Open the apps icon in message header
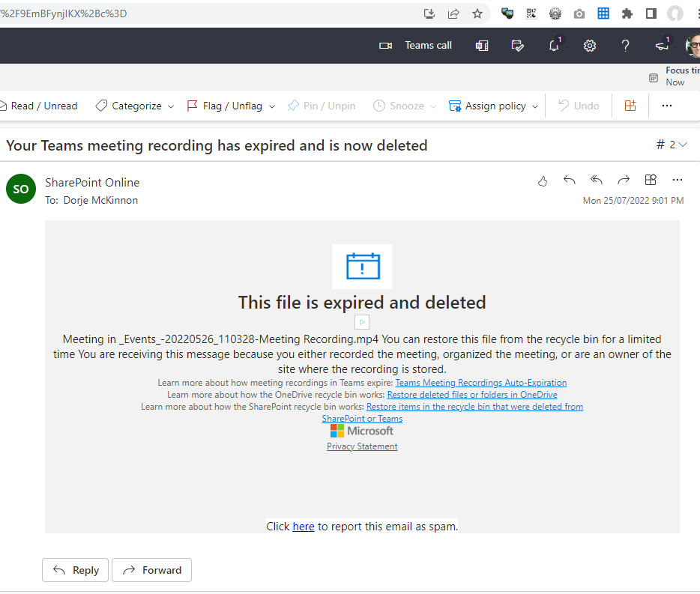This screenshot has height=594, width=700. (651, 180)
